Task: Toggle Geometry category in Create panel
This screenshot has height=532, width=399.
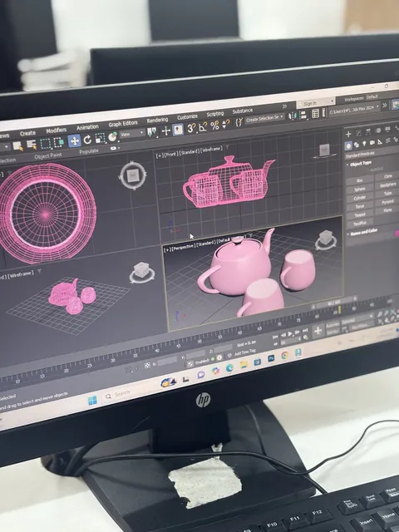Action: point(348,146)
